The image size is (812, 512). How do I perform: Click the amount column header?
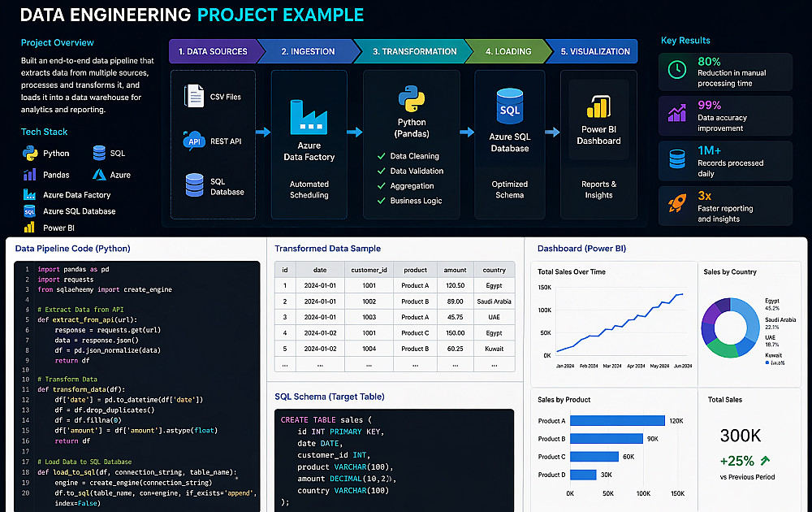click(456, 270)
